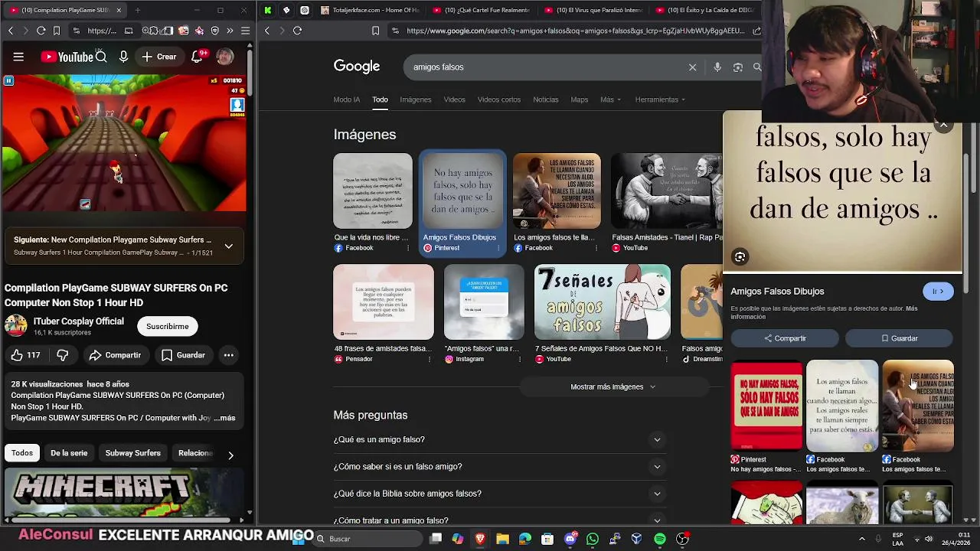Click the YouTube logo home link
Image resolution: width=980 pixels, height=551 pixels.
(x=67, y=57)
